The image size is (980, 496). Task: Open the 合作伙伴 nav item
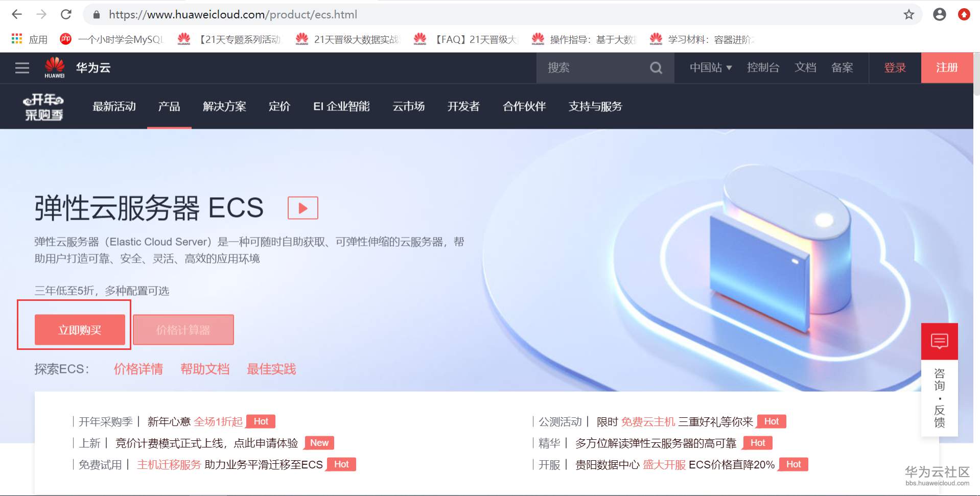[524, 106]
